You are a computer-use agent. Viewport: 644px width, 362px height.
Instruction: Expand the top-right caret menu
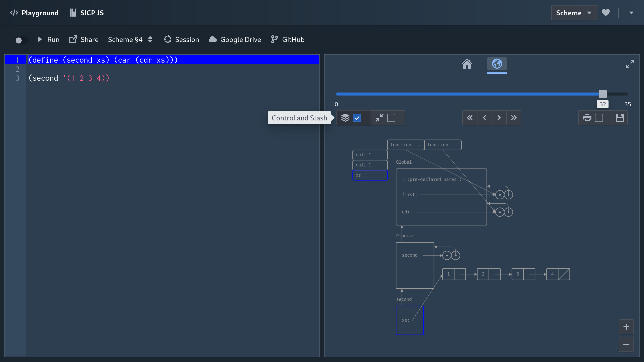631,13
